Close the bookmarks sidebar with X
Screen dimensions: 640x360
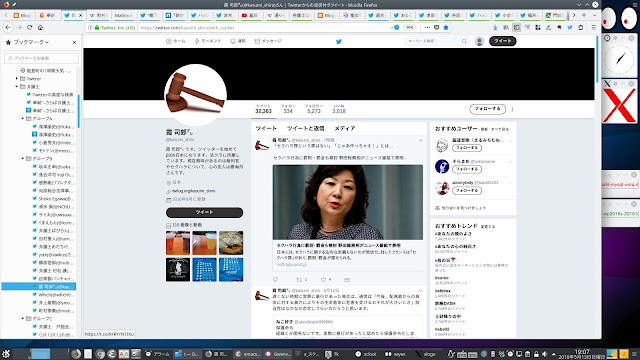point(74,42)
